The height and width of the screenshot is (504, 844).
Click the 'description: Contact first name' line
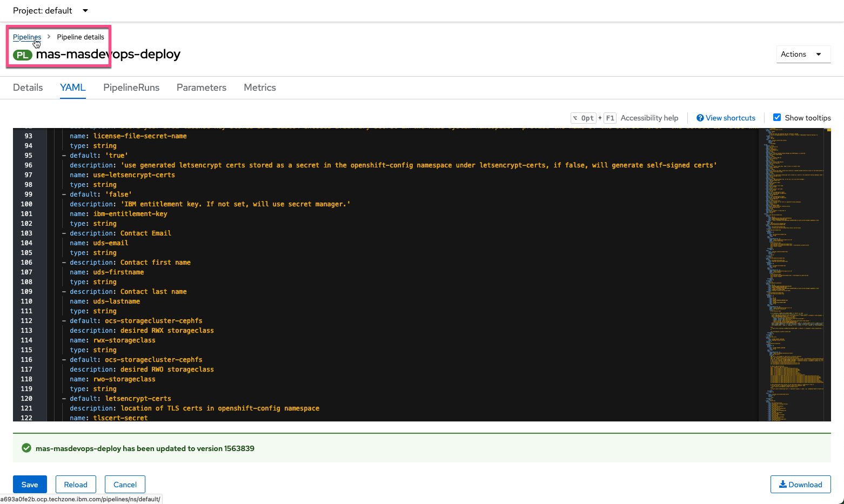point(130,263)
